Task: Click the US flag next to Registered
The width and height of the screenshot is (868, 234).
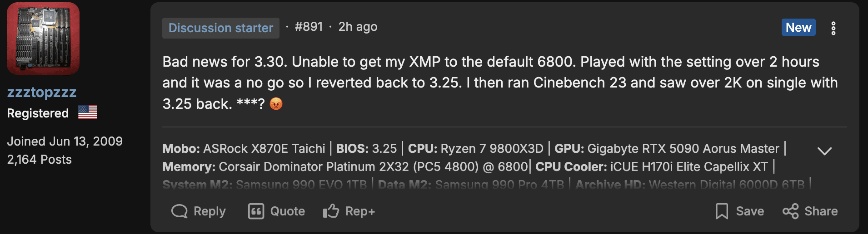Action: 87,112
